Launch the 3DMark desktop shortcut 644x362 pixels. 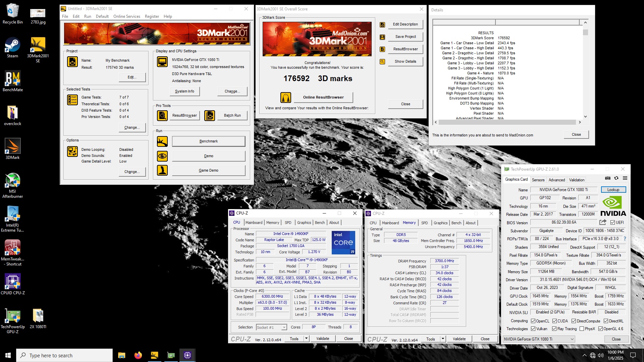(12, 149)
